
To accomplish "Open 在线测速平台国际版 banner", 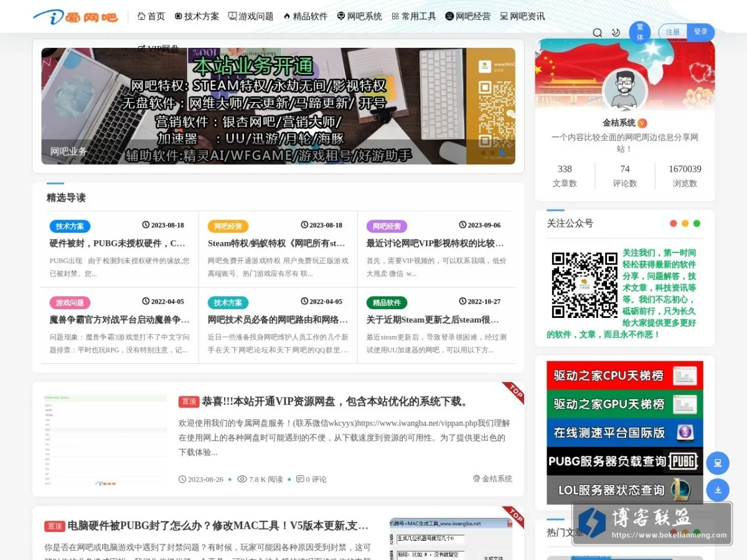I will coord(625,432).
